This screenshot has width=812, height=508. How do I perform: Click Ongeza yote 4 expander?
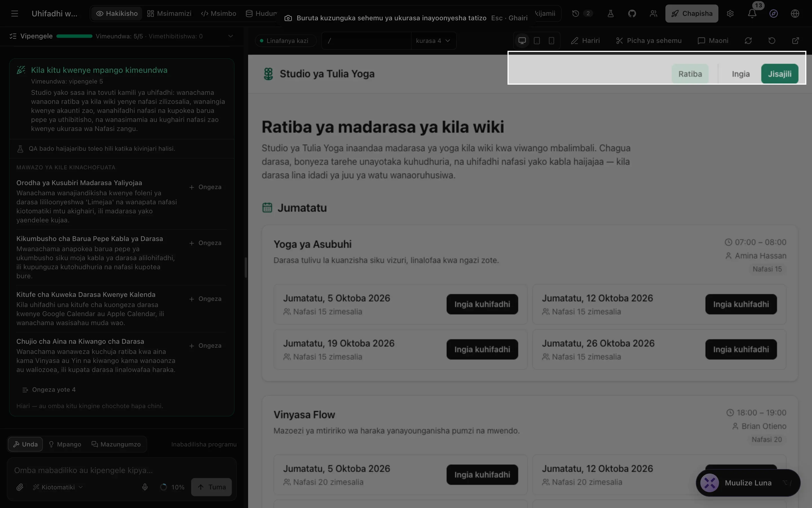[x=49, y=389]
